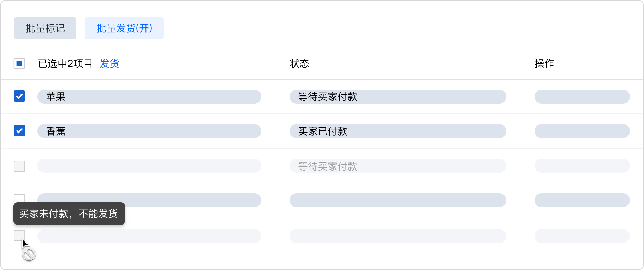Screen dimensions: 644x270
Task: Click the 批量标记 button
Action: pos(45,28)
